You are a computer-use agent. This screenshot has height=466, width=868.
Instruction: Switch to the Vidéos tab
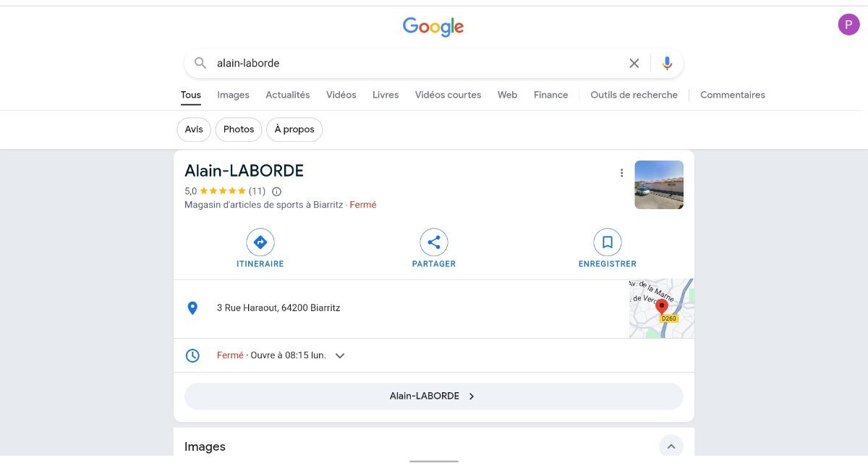[341, 95]
